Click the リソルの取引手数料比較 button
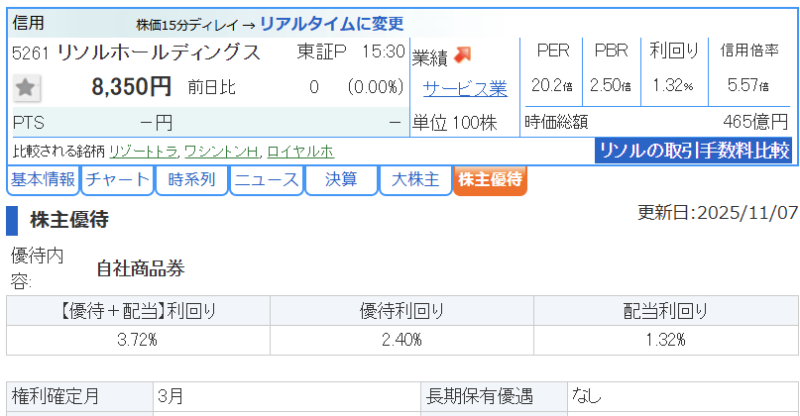The width and height of the screenshot is (800, 416). (693, 151)
